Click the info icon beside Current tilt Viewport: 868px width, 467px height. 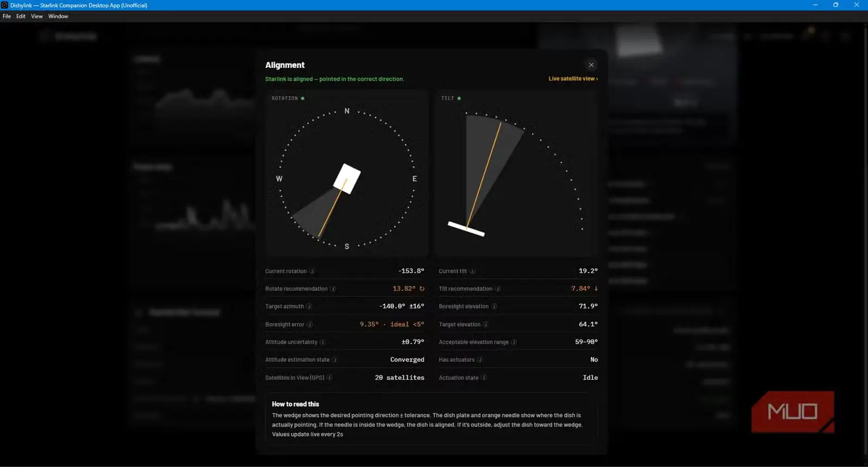473,271
